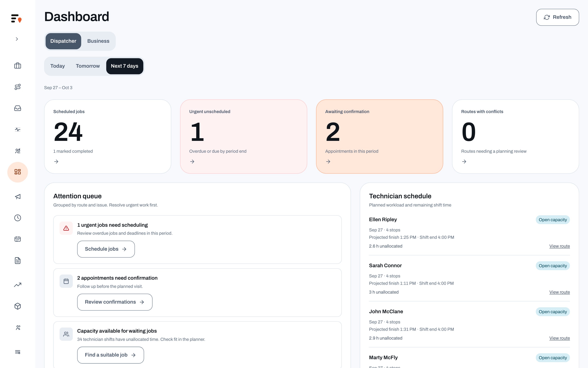Click the Technician schedule heading
588x368 pixels.
[x=400, y=196]
